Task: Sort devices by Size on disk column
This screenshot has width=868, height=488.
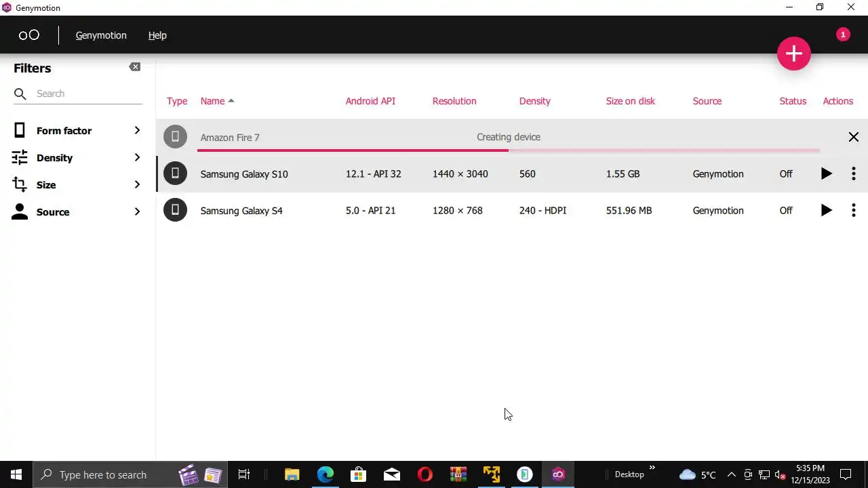Action: tap(631, 101)
